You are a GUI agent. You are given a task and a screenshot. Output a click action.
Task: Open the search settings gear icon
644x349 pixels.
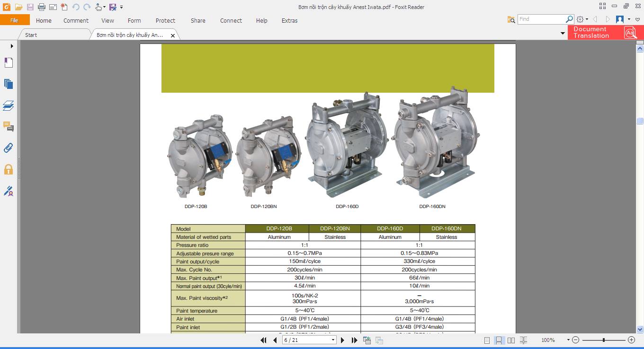point(581,19)
